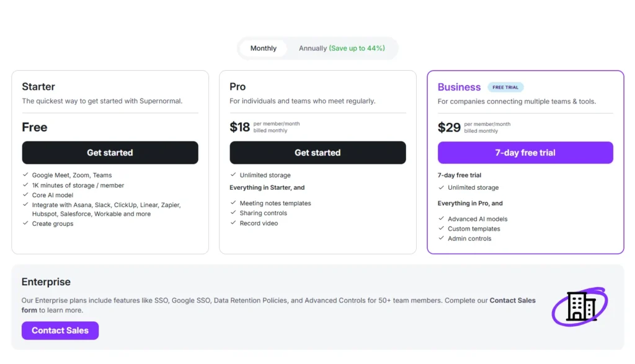The image size is (635, 364).
Task: Click the checkmark next to Record video
Action: 234,223
